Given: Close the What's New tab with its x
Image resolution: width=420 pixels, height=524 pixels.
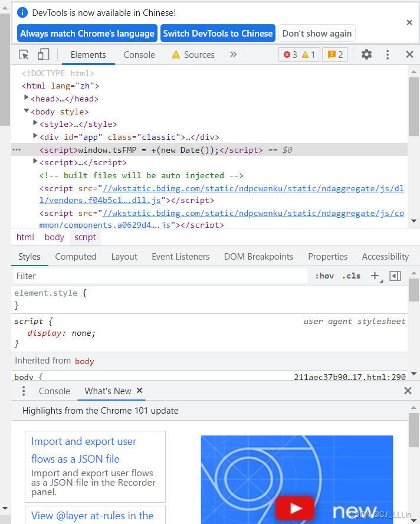Looking at the screenshot, I should (140, 390).
